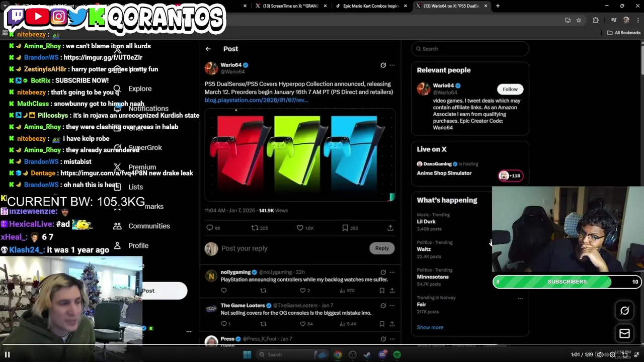The image size is (644, 362).
Task: Open more options on The Game Looters comment
Action: coord(392,305)
